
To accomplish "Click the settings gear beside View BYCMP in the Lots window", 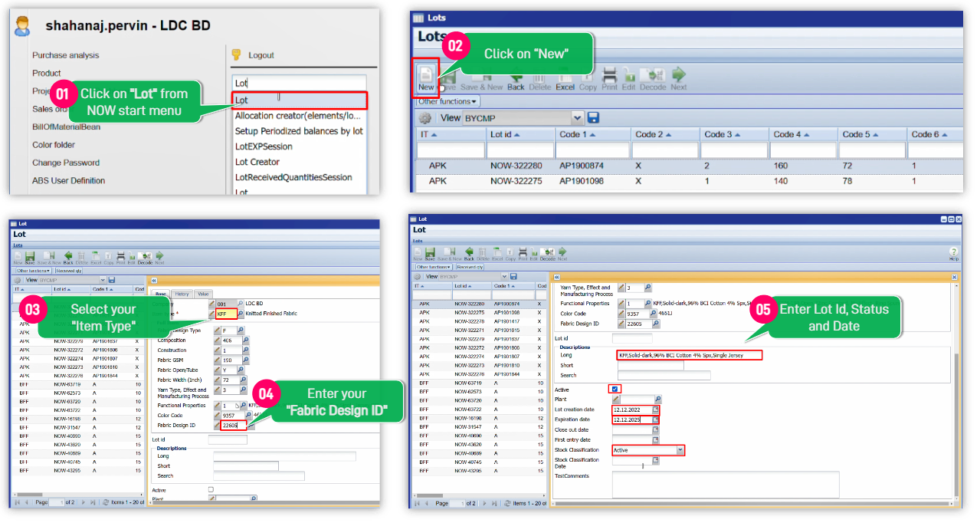I will (424, 118).
